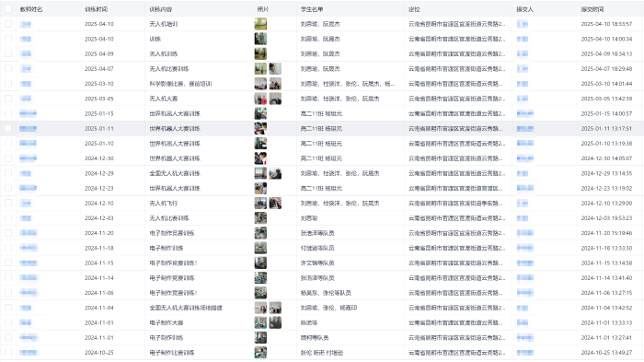Viewport: 644px width, 362px height.
Task: View the second photo of the 无人机飞行 row
Action: click(x=275, y=203)
